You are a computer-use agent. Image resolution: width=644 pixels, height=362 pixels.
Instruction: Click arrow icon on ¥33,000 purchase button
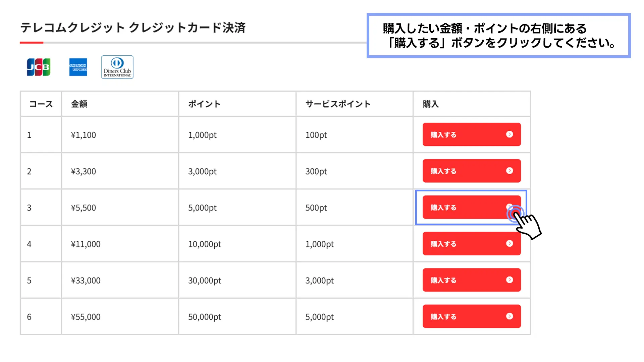(509, 280)
